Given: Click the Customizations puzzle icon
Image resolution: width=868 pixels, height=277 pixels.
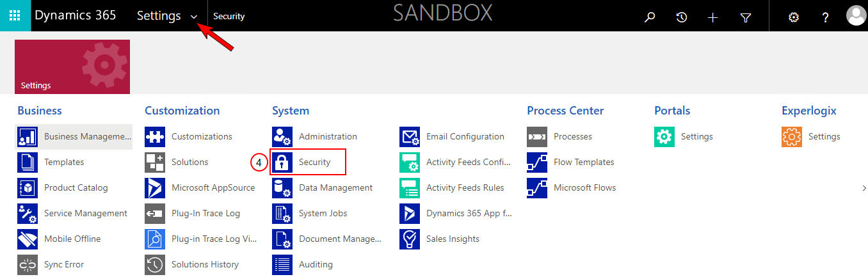Looking at the screenshot, I should pyautogui.click(x=155, y=137).
